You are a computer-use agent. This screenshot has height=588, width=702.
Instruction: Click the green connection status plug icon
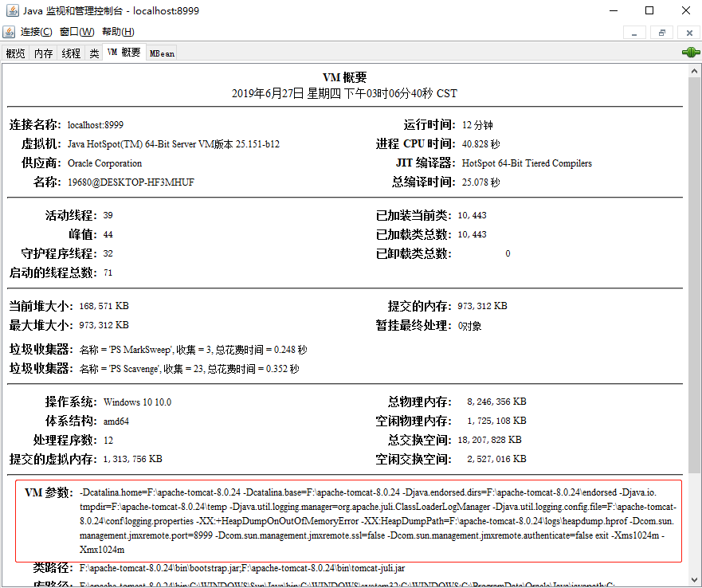[x=690, y=51]
